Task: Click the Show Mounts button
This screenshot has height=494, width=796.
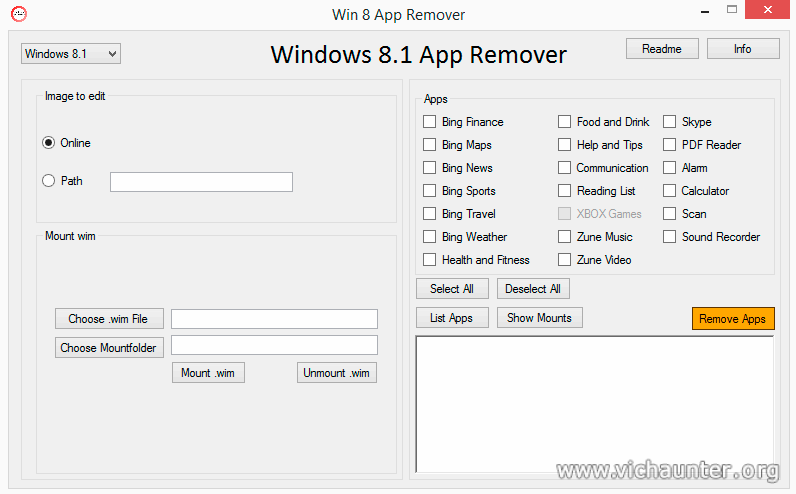Action: [x=540, y=318]
